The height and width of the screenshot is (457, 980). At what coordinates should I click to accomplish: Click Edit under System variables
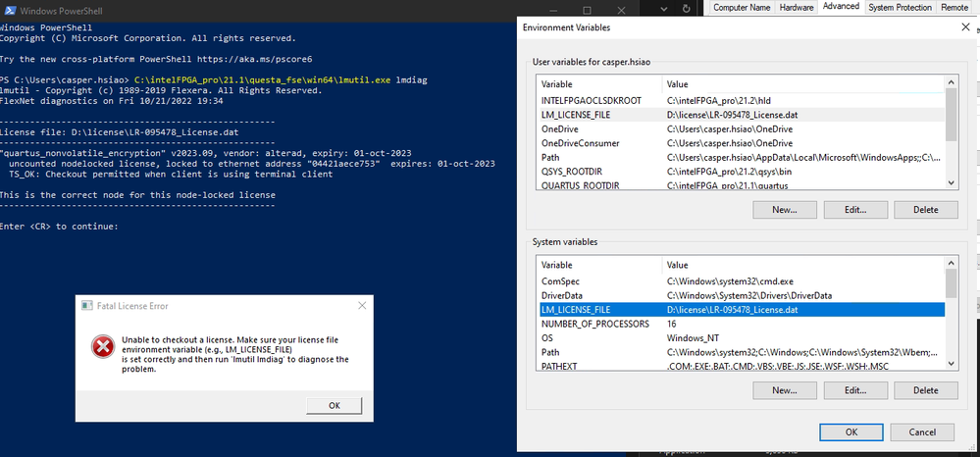click(848, 390)
